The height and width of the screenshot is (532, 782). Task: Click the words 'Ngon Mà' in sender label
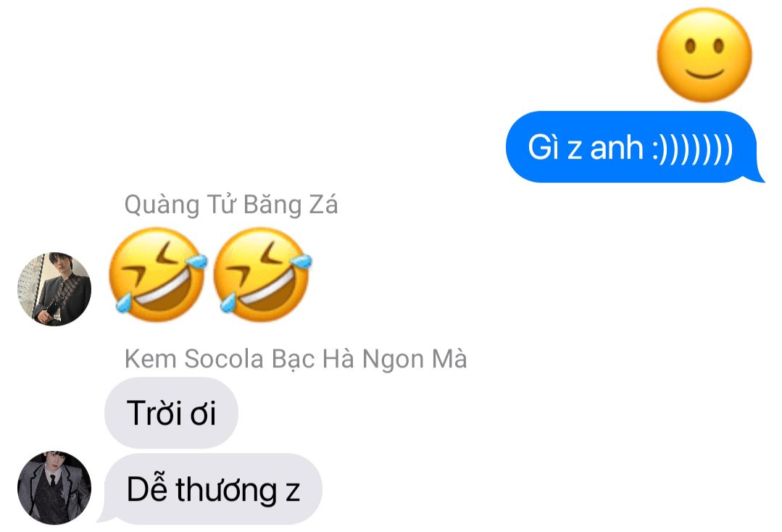[x=415, y=359]
